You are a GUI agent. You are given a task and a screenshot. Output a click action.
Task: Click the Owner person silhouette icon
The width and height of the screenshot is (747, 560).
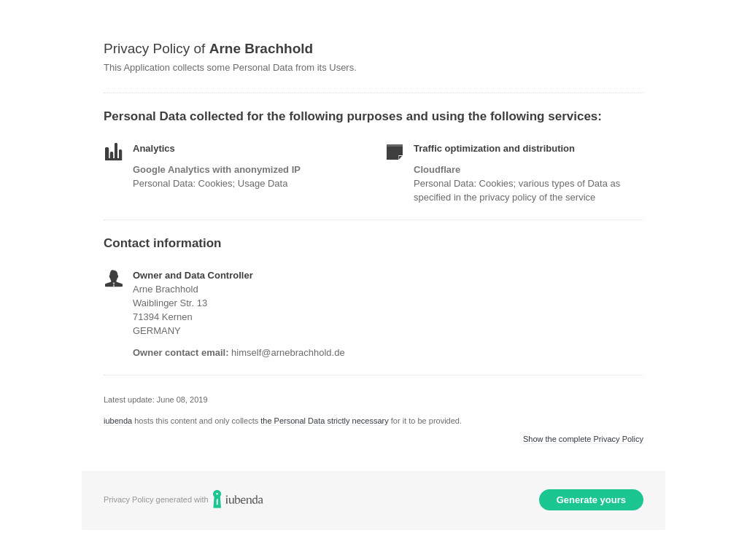[113, 279]
